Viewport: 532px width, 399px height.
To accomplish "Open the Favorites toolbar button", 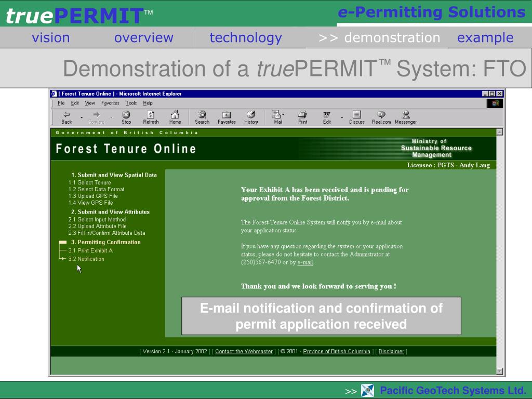I will pos(227,117).
